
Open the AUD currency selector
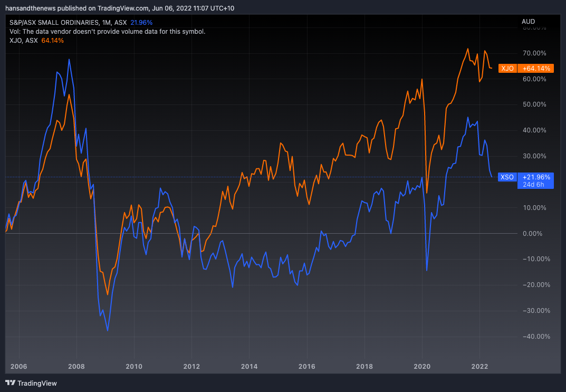point(528,22)
